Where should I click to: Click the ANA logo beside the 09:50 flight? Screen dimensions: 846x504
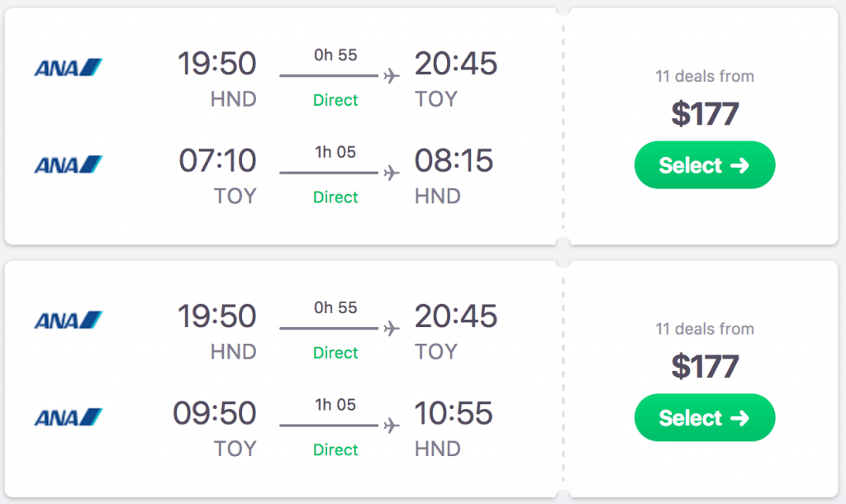click(68, 417)
